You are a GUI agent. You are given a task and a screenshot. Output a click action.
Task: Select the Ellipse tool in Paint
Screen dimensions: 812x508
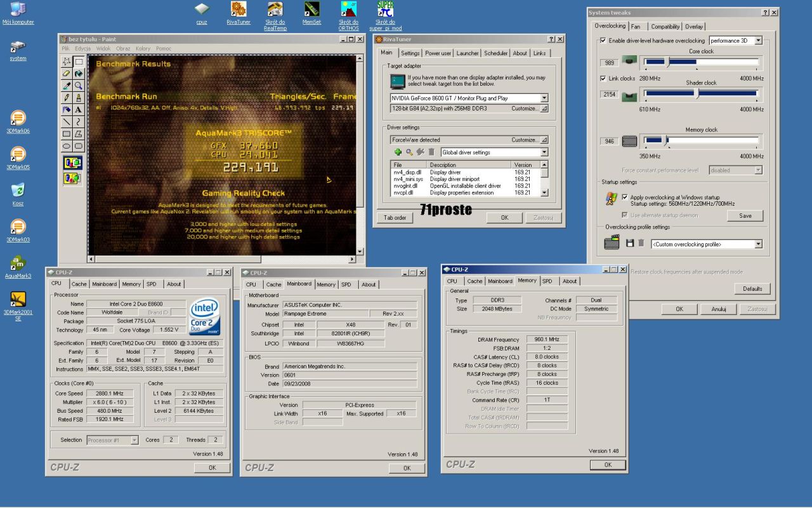(x=66, y=146)
